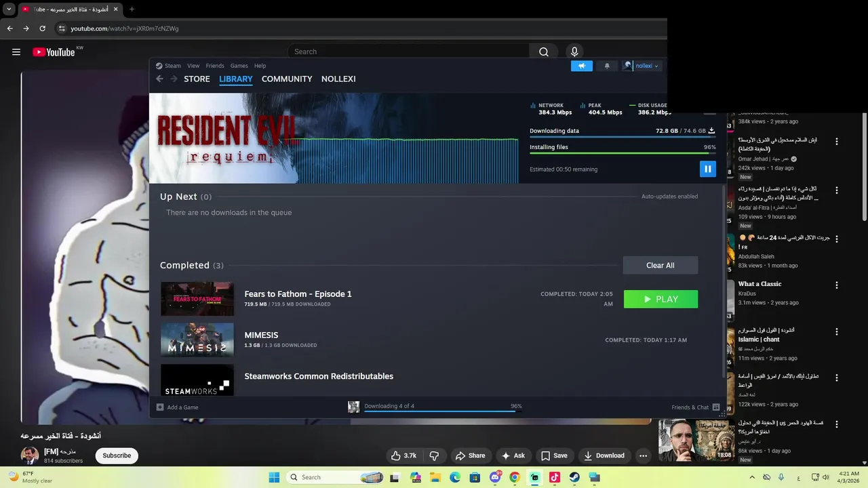The height and width of the screenshot is (488, 868).
Task: Click the Installing files progress bar
Action: coord(623,153)
